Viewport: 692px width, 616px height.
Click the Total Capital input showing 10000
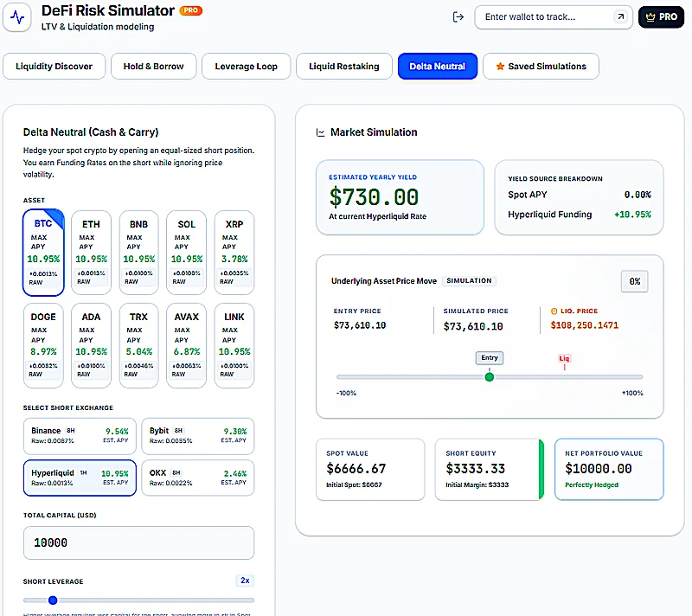138,542
